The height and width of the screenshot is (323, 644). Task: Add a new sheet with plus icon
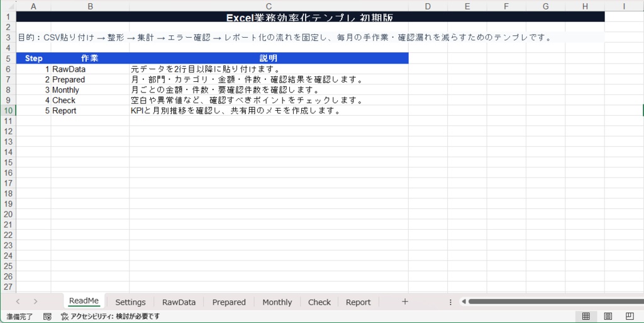[405, 302]
